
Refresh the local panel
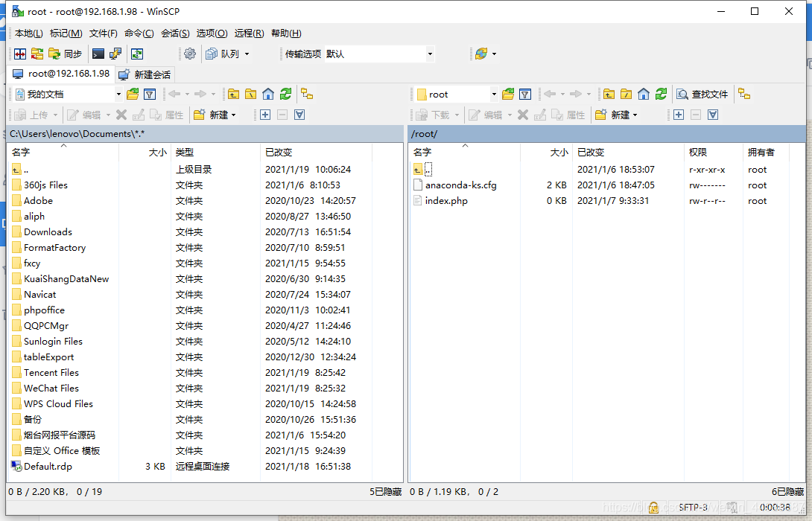[285, 95]
